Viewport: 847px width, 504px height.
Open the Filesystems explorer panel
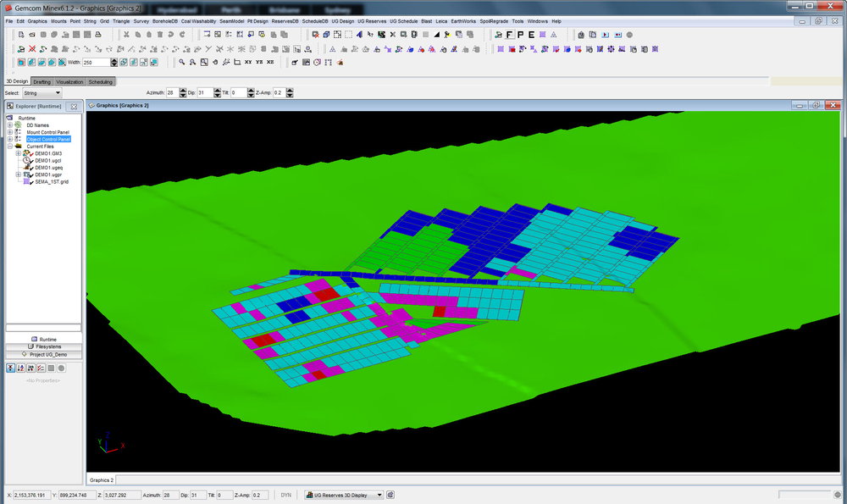43,346
